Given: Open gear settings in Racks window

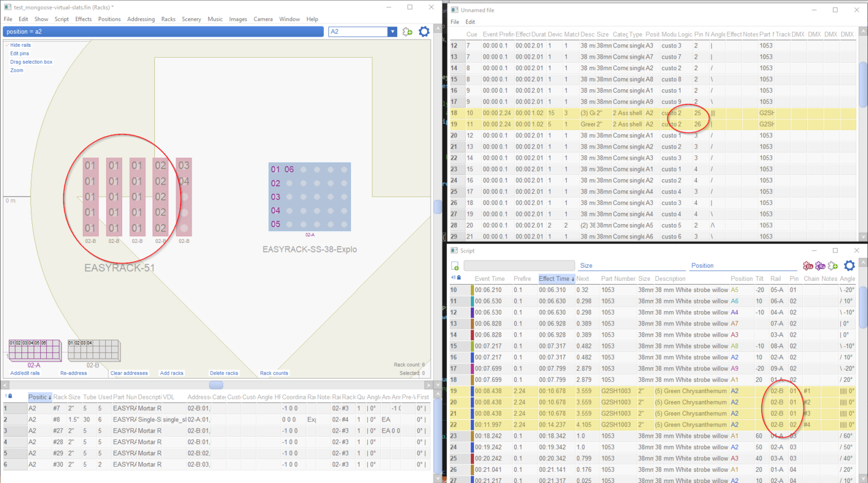Looking at the screenshot, I should coord(424,32).
